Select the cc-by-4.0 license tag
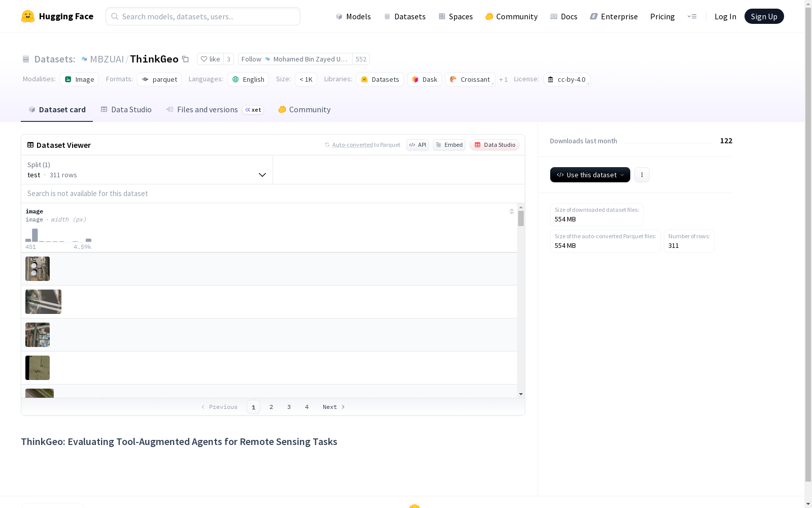812x508 pixels. [566, 79]
